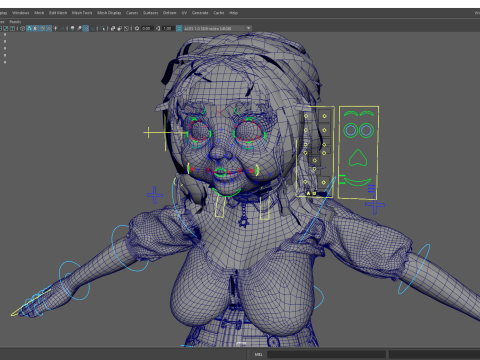Open the UV menu
480x360 pixels.
pyautogui.click(x=184, y=13)
